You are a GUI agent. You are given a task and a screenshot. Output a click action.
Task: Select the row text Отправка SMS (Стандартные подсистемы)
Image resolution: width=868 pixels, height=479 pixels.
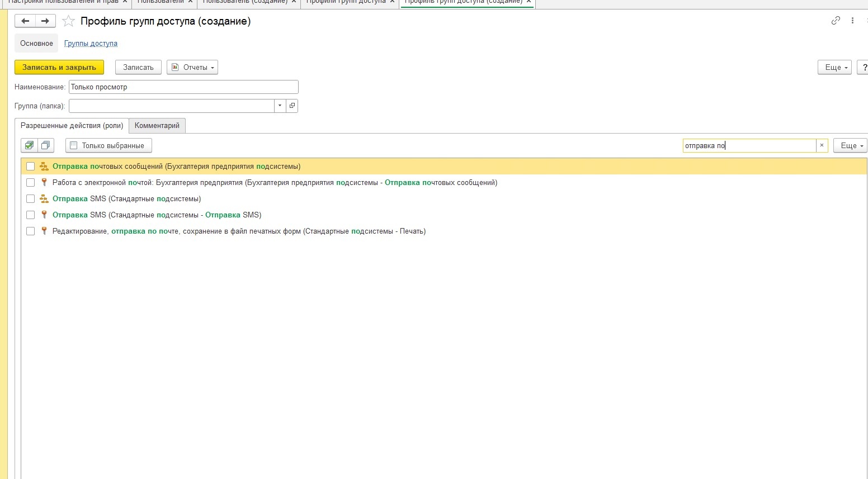pos(126,198)
